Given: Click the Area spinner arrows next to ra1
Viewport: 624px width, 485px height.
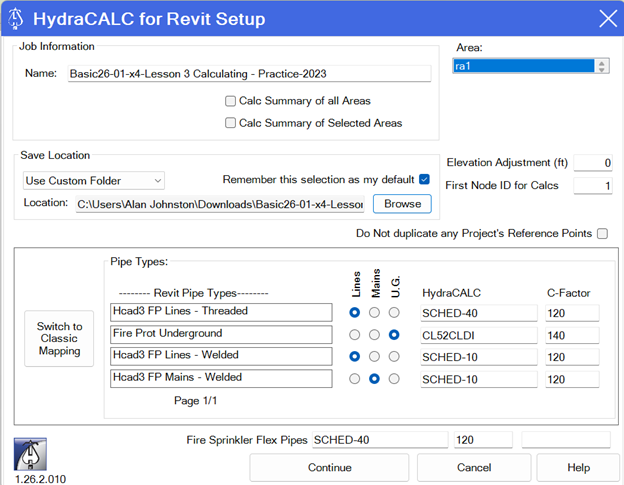Looking at the screenshot, I should [602, 66].
